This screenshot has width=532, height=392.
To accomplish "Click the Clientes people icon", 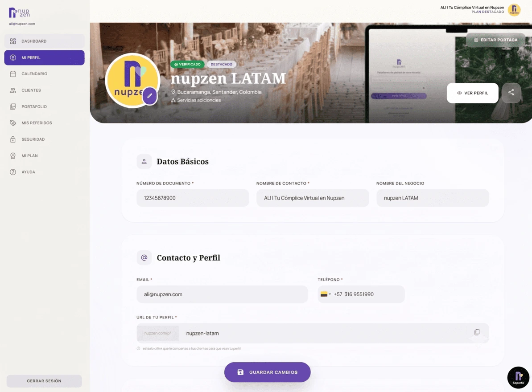I will (x=13, y=90).
